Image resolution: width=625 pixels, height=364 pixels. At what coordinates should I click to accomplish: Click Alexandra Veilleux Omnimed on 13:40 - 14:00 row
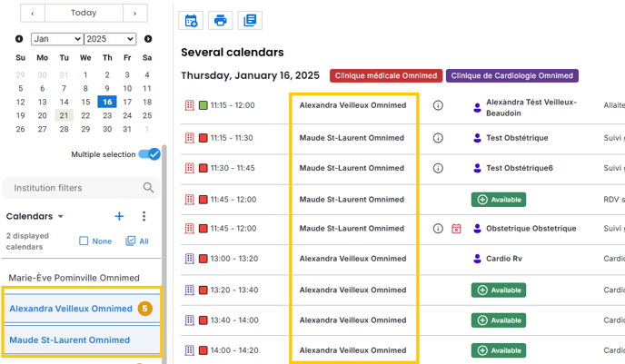click(x=352, y=320)
